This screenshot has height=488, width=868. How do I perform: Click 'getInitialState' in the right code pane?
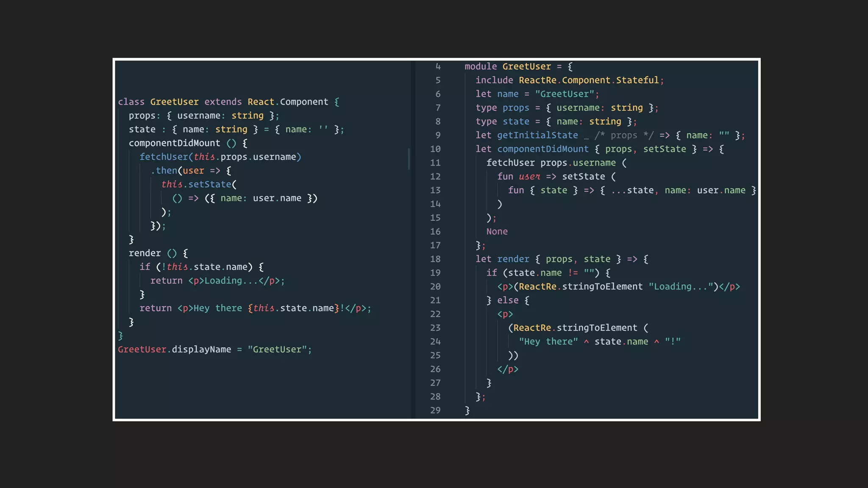(x=537, y=136)
